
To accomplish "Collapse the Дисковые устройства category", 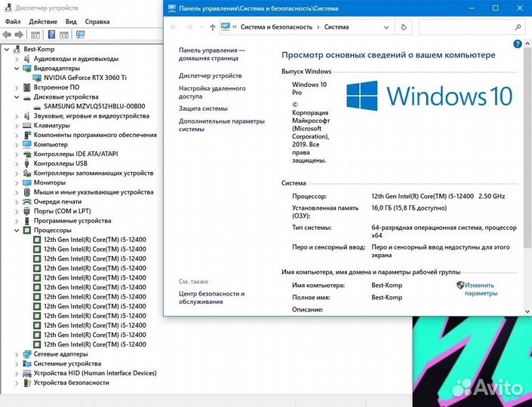I will point(17,97).
